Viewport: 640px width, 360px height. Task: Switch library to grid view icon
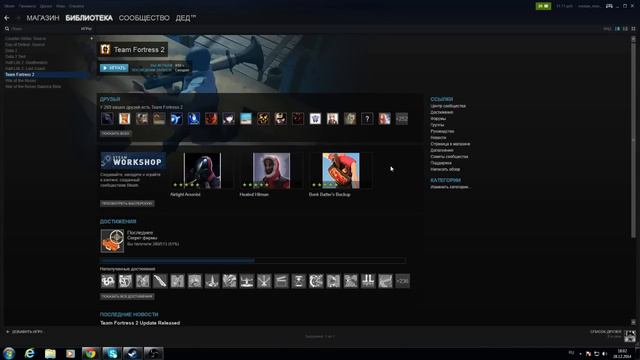(633, 29)
